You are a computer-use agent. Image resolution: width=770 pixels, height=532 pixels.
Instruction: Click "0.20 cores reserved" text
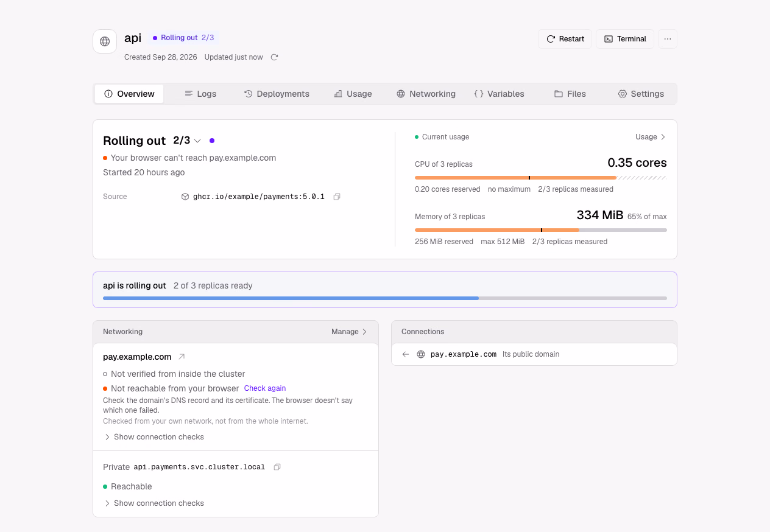pos(448,189)
